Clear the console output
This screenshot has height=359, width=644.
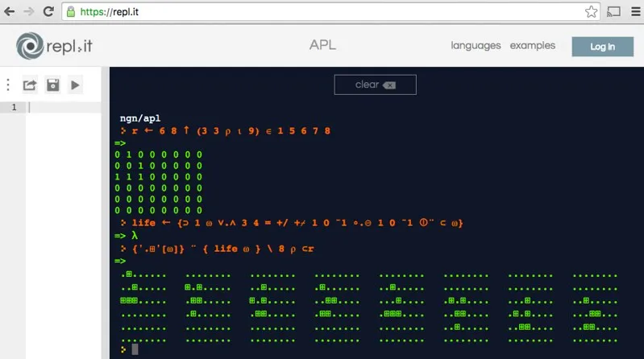tap(375, 85)
